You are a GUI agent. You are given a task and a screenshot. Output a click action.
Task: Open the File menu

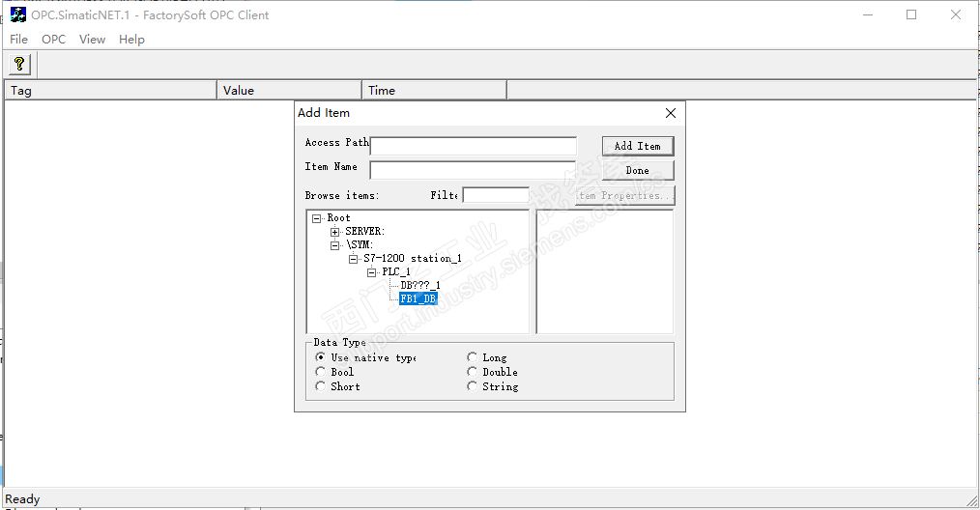[x=18, y=40]
